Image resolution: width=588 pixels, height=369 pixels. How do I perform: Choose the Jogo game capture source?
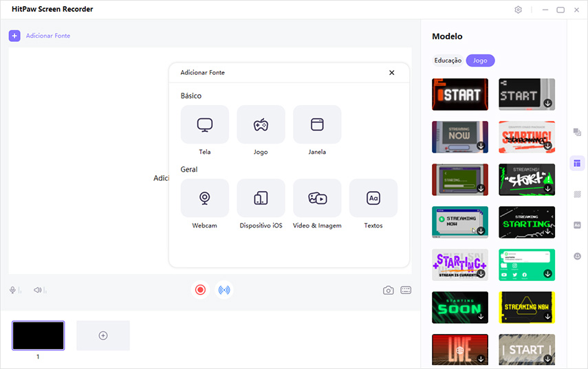261,125
